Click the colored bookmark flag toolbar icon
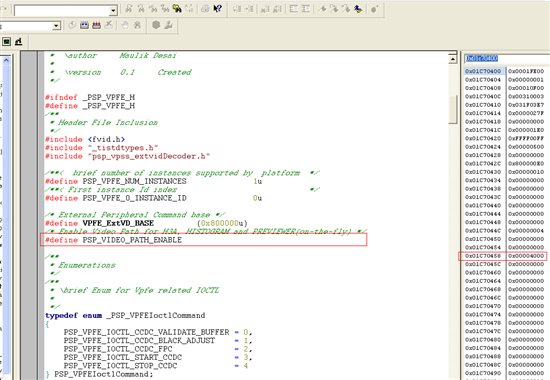 (358, 9)
